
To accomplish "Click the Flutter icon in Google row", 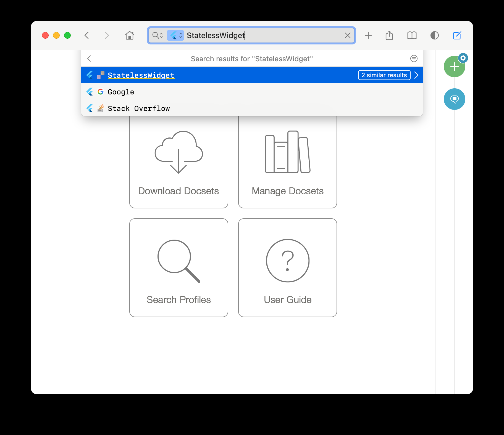I will [90, 92].
